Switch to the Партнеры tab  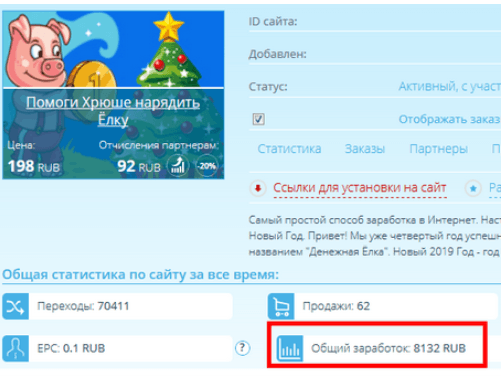[438, 149]
